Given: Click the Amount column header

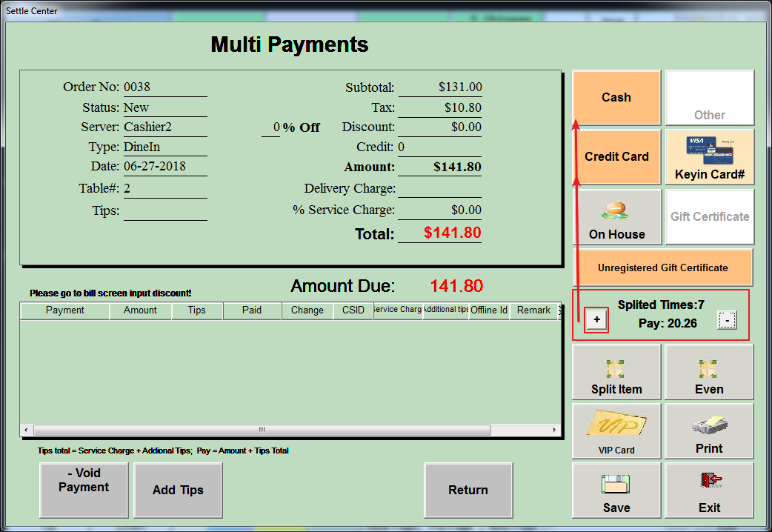Looking at the screenshot, I should point(140,310).
